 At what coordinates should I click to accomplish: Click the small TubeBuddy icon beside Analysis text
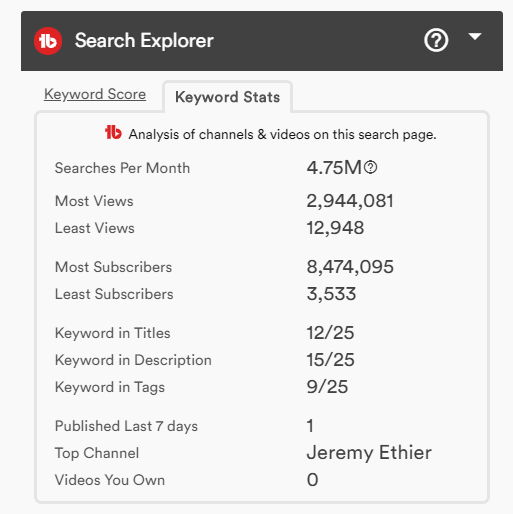[x=113, y=132]
